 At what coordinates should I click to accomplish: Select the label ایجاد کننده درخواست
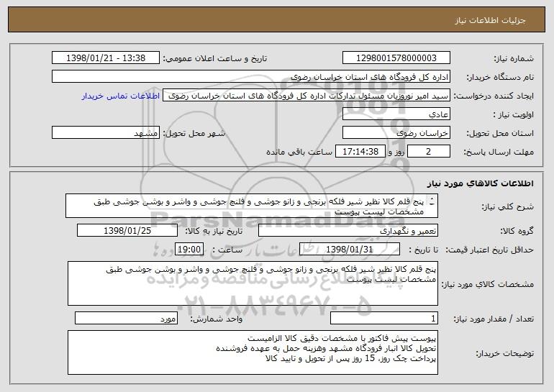coord(494,96)
